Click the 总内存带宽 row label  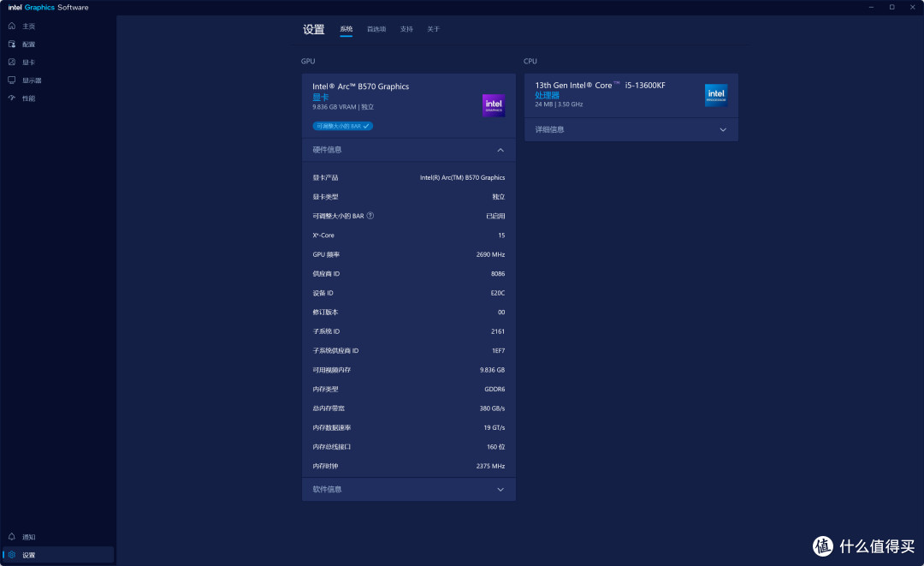point(329,408)
